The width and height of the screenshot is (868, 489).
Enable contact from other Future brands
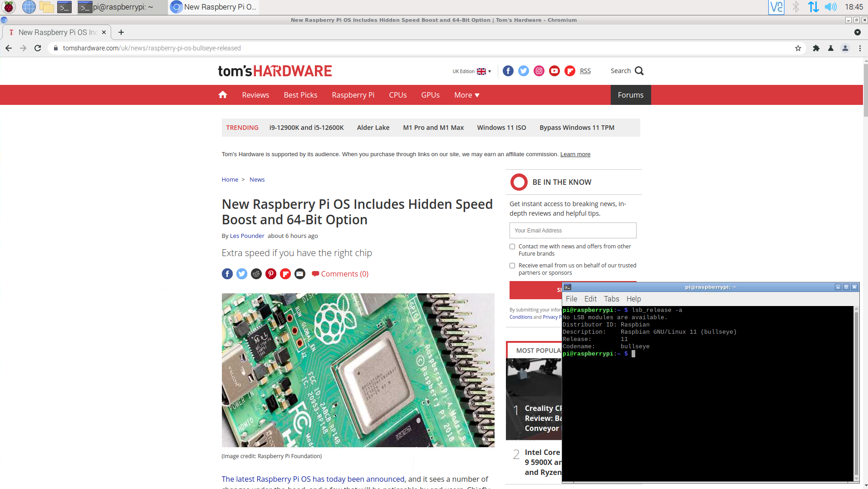click(512, 247)
